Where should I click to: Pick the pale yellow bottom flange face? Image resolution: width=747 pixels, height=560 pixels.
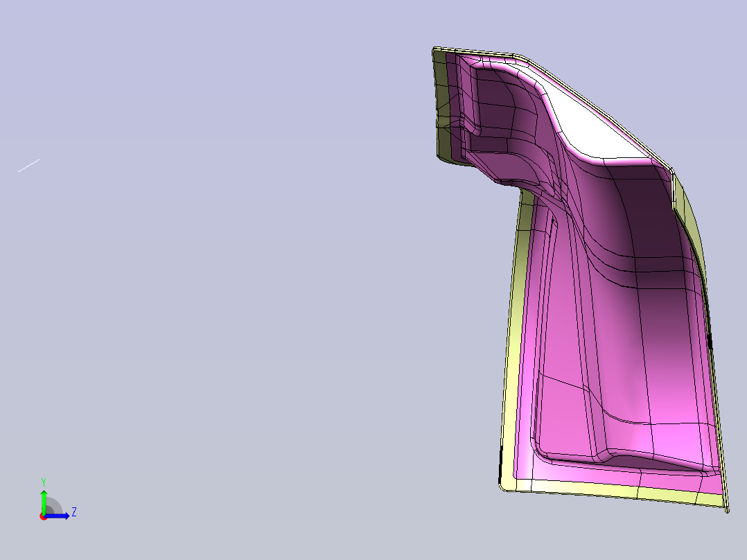pos(619,491)
